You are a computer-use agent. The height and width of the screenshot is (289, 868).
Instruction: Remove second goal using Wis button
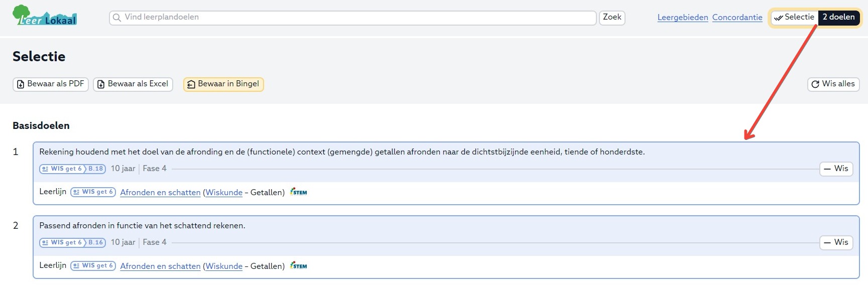tap(836, 243)
